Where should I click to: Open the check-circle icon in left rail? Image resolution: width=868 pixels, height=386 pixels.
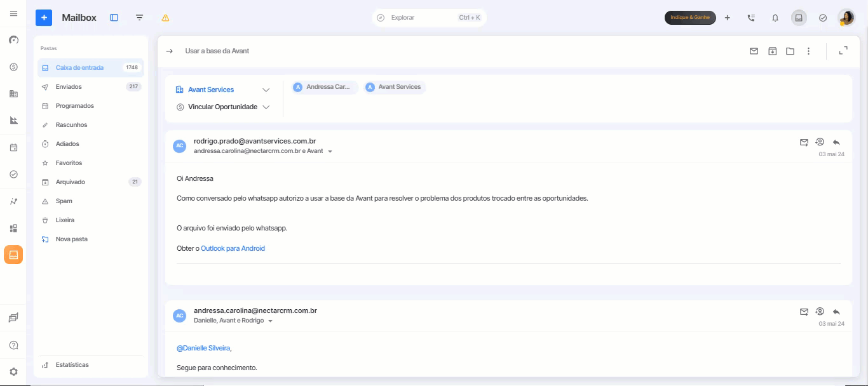13,174
